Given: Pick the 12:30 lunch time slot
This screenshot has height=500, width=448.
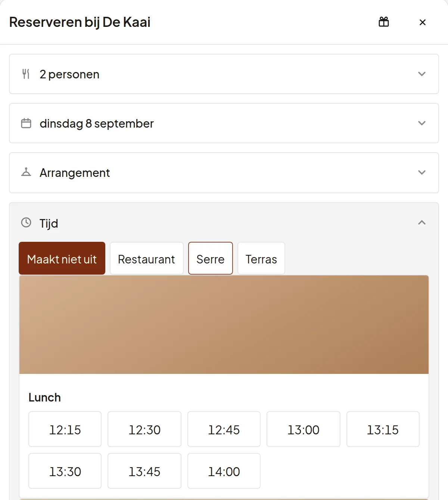Looking at the screenshot, I should click(144, 429).
